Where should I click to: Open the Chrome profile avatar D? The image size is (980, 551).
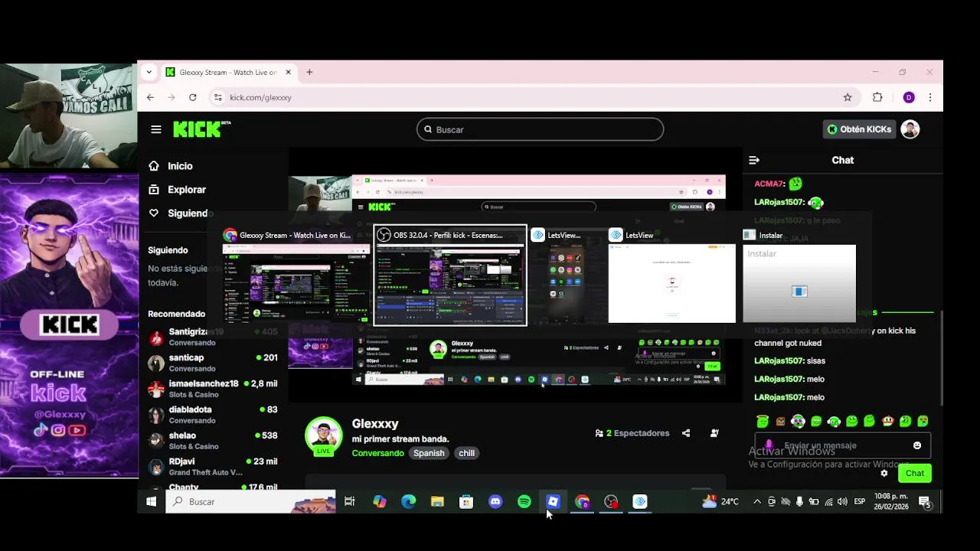(x=909, y=97)
